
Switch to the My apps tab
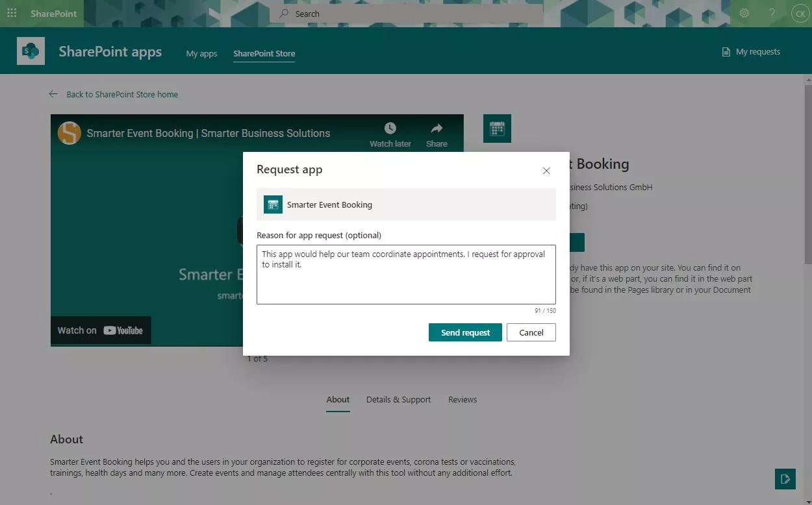(201, 54)
